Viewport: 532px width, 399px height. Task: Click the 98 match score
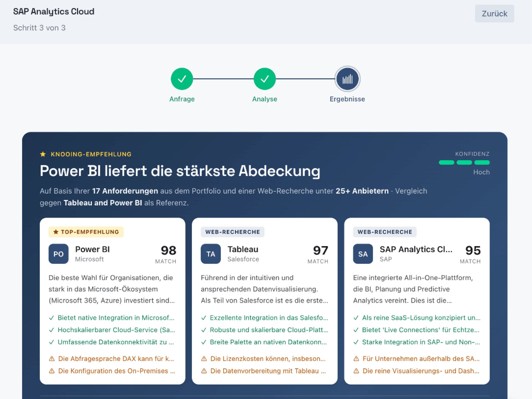[x=168, y=250]
